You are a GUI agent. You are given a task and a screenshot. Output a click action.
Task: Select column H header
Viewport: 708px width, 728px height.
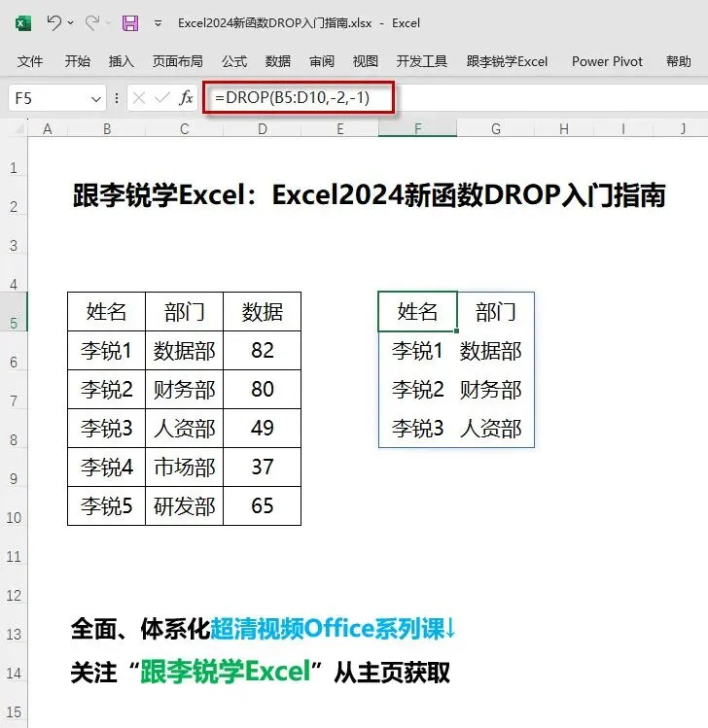coord(564,128)
